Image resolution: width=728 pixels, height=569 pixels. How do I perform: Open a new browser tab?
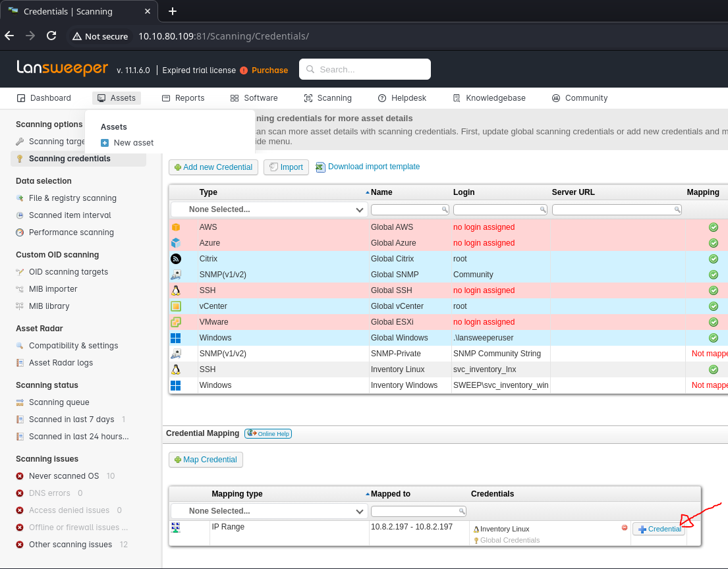(172, 11)
